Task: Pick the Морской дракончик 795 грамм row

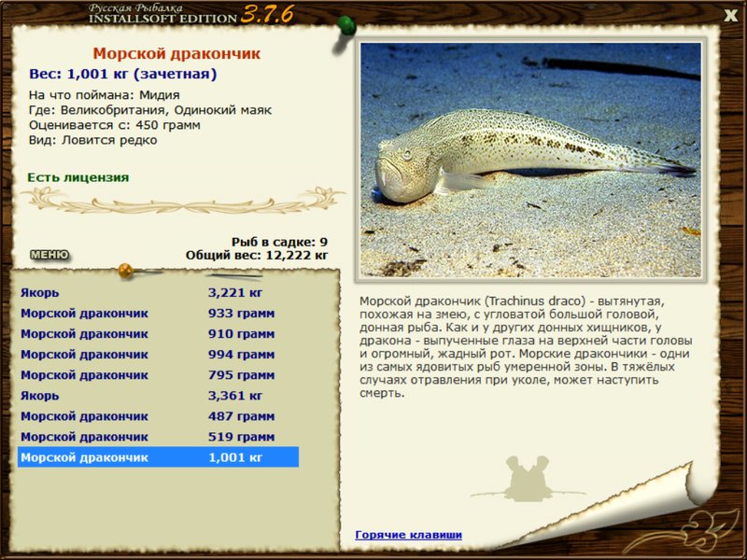Action: [158, 375]
